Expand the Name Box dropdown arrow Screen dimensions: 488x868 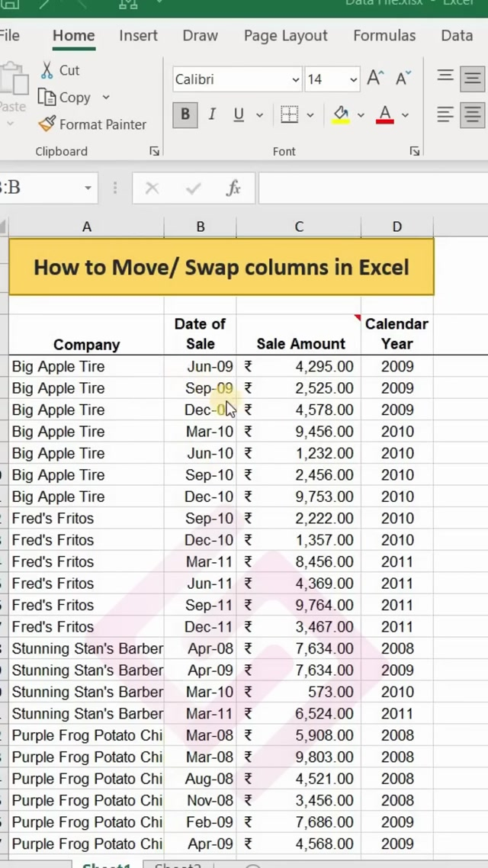click(88, 188)
